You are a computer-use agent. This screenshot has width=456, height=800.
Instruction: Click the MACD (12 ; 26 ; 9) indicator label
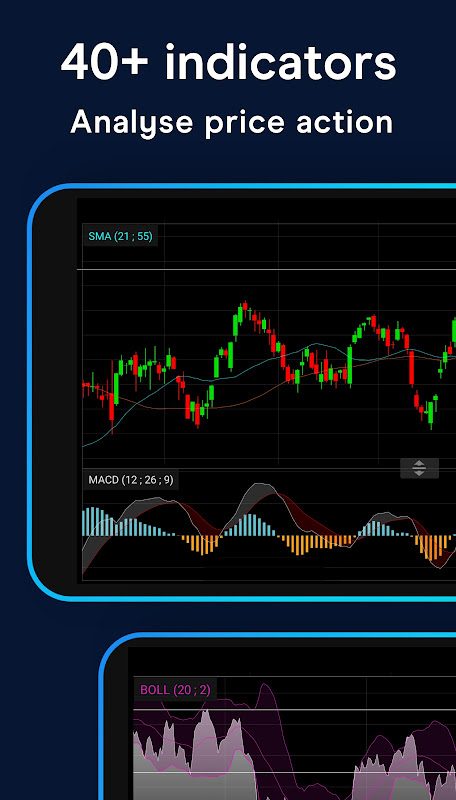[x=131, y=480]
